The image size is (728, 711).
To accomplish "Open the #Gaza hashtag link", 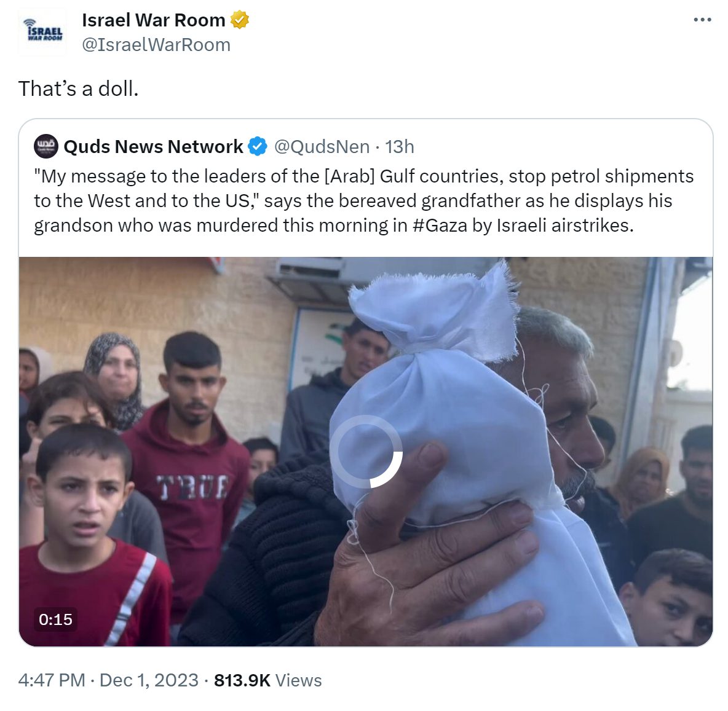I will coord(440,226).
